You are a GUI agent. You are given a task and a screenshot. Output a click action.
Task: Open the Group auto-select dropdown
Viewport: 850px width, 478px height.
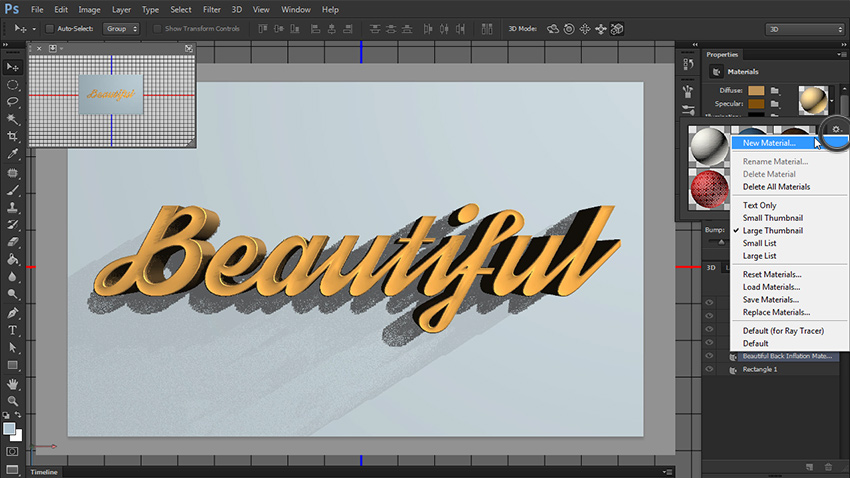[121, 29]
